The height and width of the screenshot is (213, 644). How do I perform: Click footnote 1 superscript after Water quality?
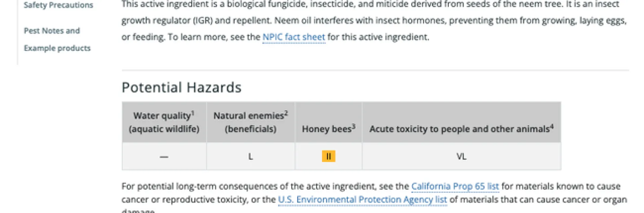(193, 113)
